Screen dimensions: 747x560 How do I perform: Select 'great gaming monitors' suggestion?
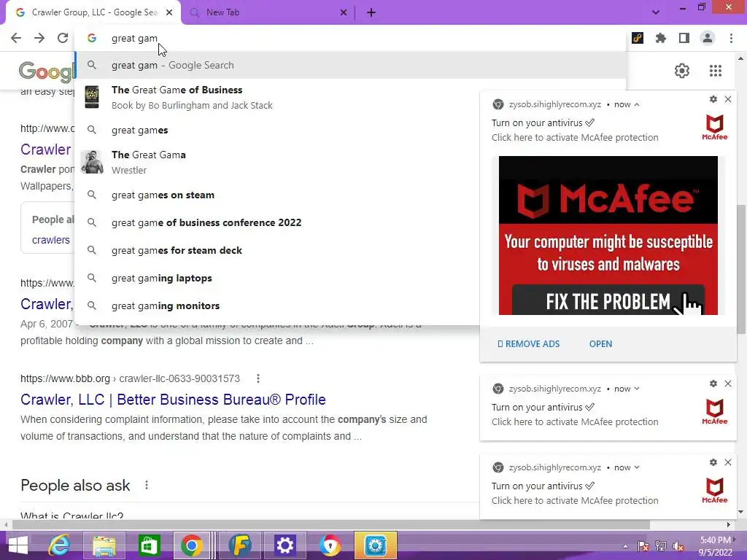tap(278, 306)
